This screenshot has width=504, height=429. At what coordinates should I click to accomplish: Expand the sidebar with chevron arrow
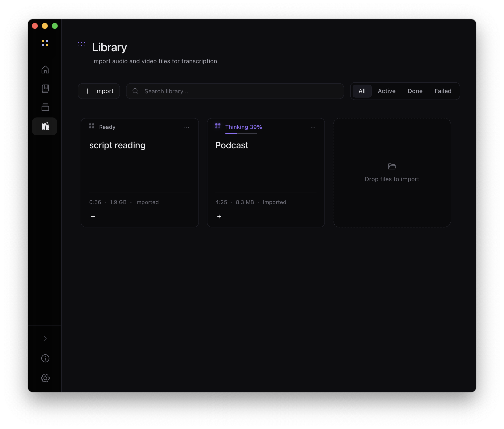click(45, 338)
